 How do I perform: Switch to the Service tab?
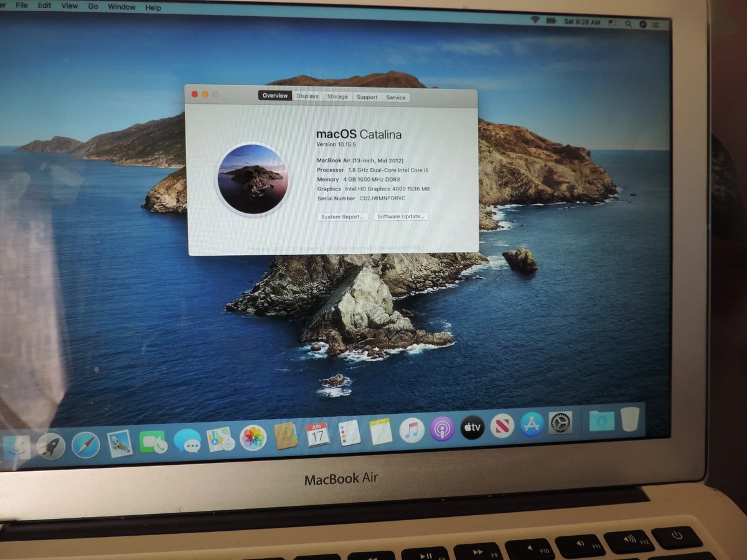coord(396,98)
